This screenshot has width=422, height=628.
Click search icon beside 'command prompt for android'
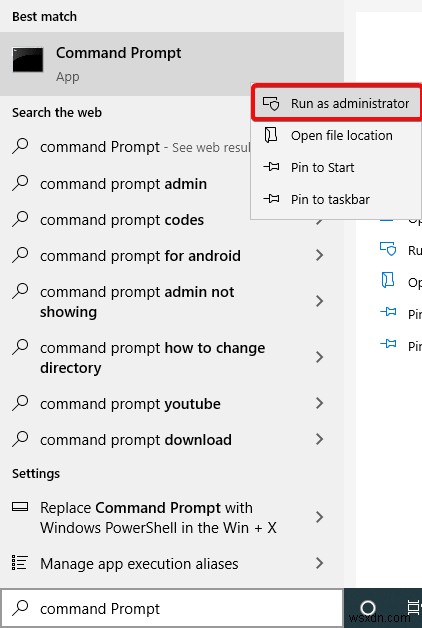[20, 255]
